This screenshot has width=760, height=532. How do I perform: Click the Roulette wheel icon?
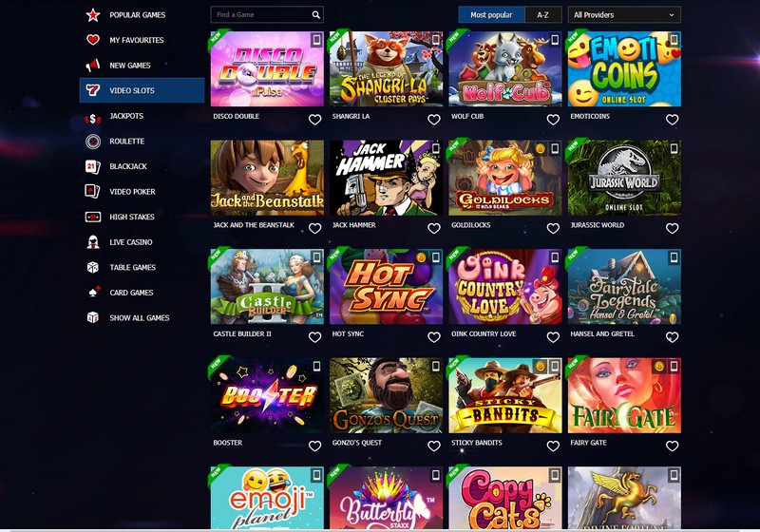[92, 141]
